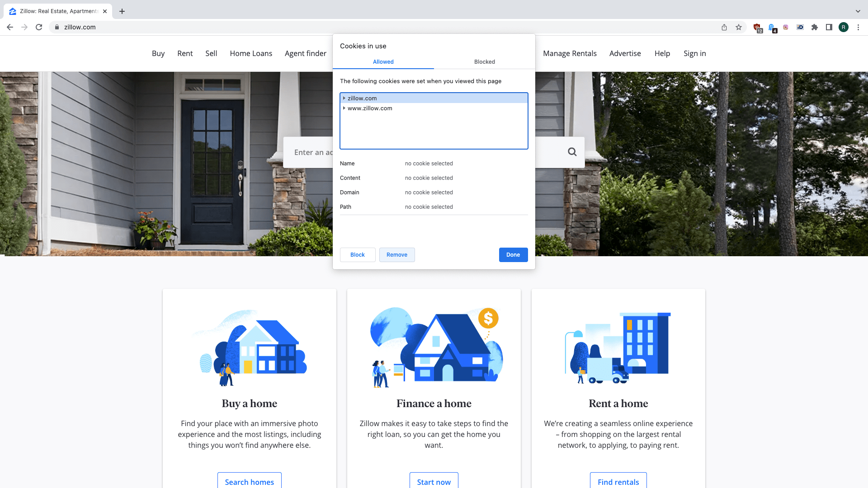Click the Zillow logo in the tab
Screen dimensions: 868x488
pos(12,11)
